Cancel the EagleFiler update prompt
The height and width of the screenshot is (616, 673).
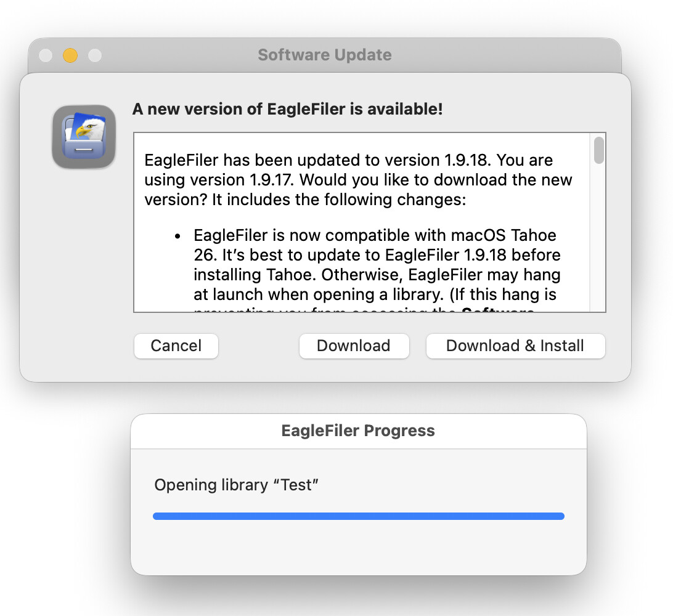176,346
